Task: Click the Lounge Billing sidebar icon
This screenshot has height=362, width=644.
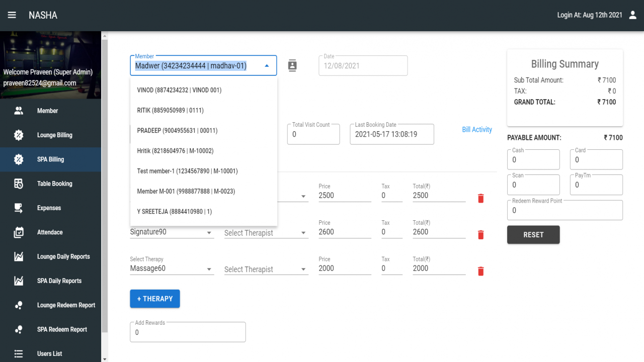Action: (x=19, y=135)
